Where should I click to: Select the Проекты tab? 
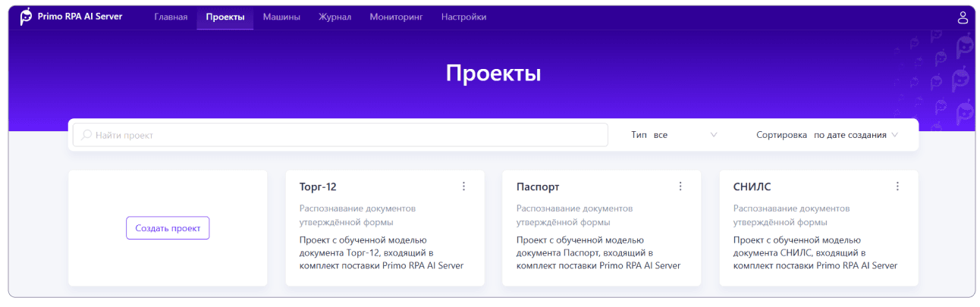225,17
